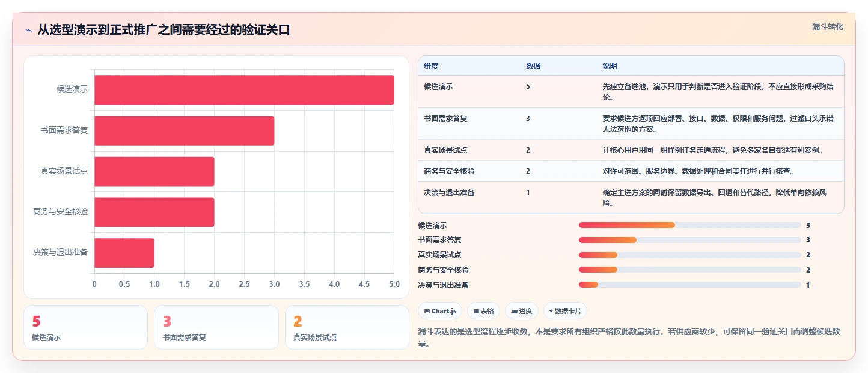Click the 决策与退出准备 chart bar
This screenshot has height=373, width=868.
click(x=124, y=253)
